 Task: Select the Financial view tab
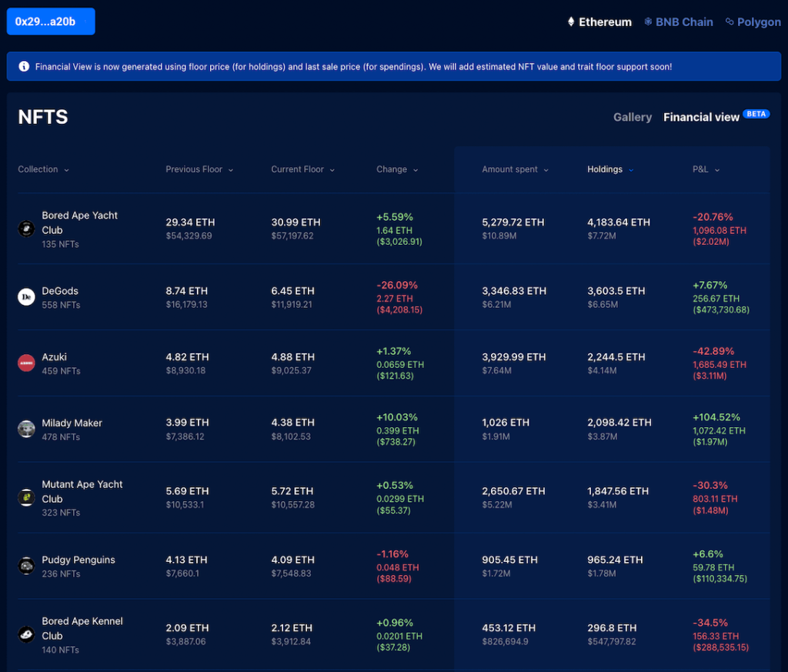click(701, 117)
